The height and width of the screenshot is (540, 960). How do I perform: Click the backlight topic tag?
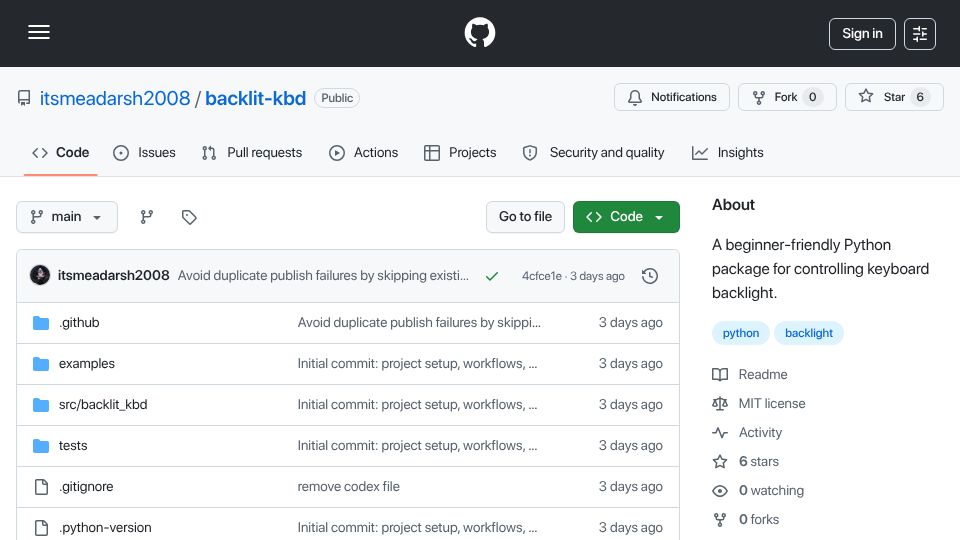click(809, 333)
